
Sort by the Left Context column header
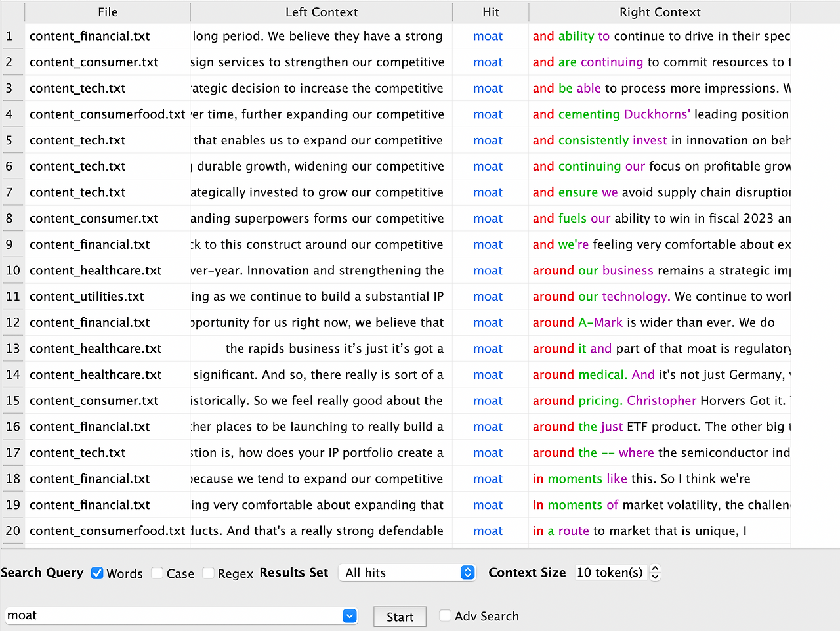tap(322, 12)
